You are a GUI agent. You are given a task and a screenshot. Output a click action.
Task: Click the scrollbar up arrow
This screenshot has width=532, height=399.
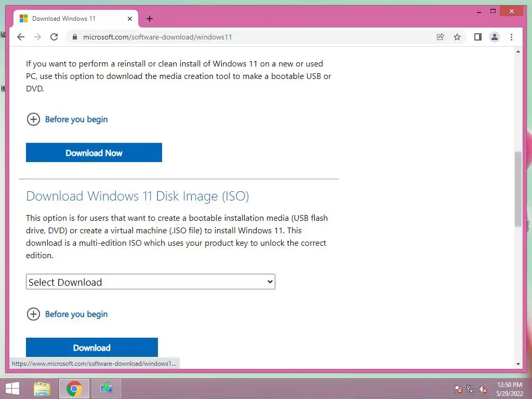click(x=518, y=51)
